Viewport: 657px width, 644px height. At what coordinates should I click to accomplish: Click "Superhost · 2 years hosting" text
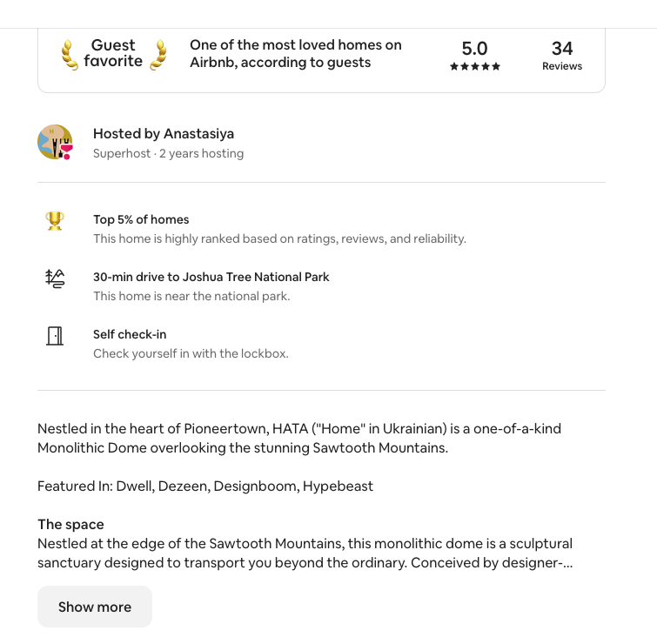(x=168, y=154)
